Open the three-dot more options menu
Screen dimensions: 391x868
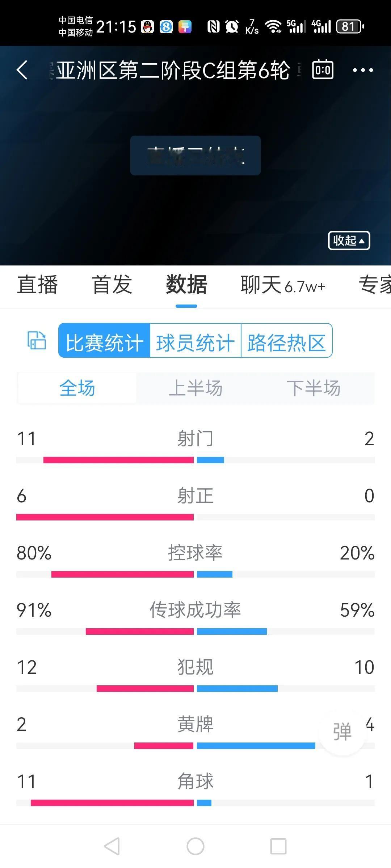coord(363,70)
